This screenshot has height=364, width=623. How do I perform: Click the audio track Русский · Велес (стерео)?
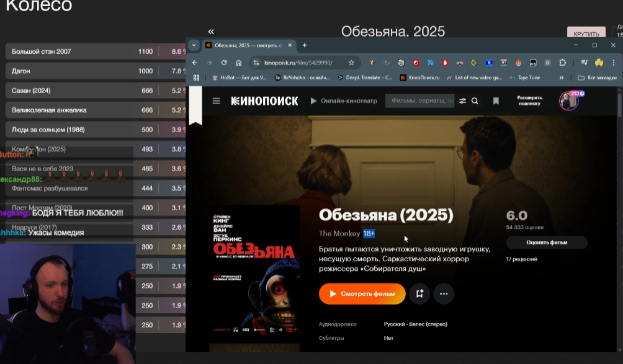pos(416,324)
